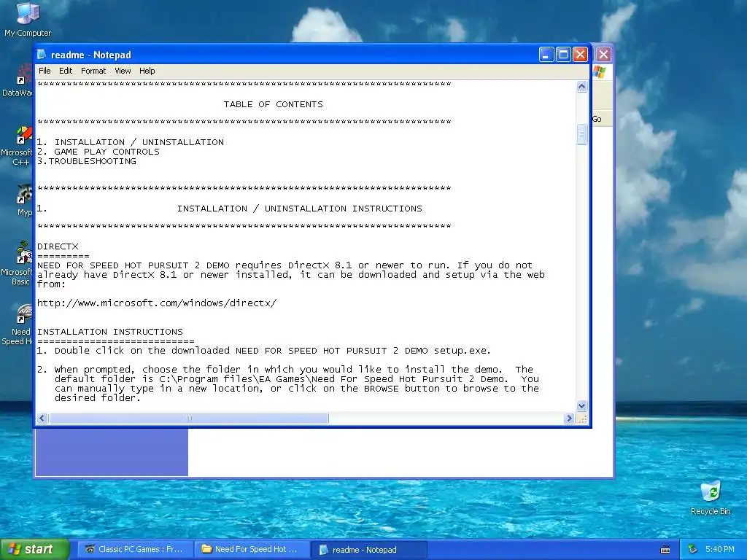Click the readme - Notepad taskbar button

tap(368, 550)
